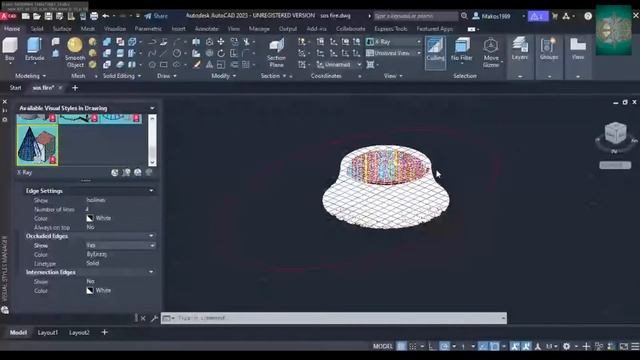The width and height of the screenshot is (640, 360).
Task: Collapse the Occluded Edges section
Action: click(x=151, y=236)
